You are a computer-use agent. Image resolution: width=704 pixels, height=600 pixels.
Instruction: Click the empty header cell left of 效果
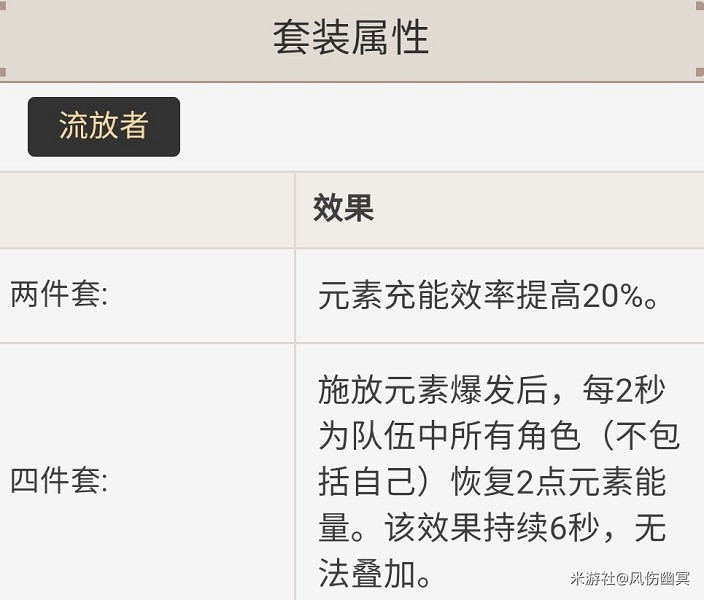pyautogui.click(x=147, y=208)
